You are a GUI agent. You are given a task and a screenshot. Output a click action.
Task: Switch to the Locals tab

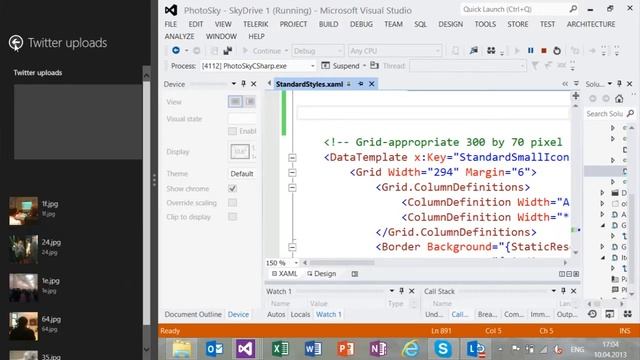pos(300,314)
